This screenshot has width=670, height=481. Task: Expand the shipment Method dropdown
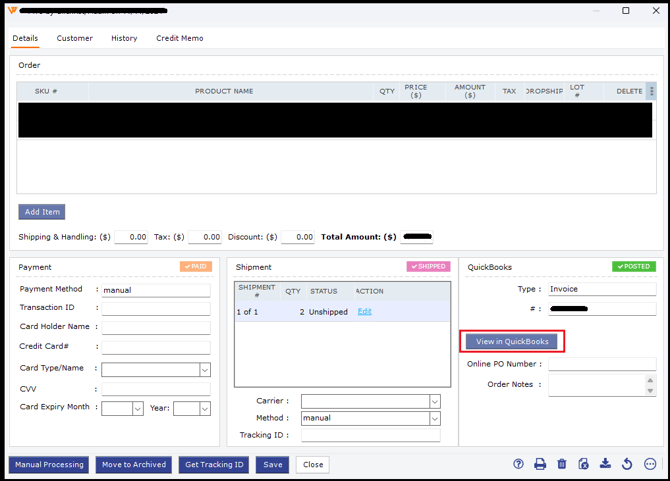click(435, 418)
